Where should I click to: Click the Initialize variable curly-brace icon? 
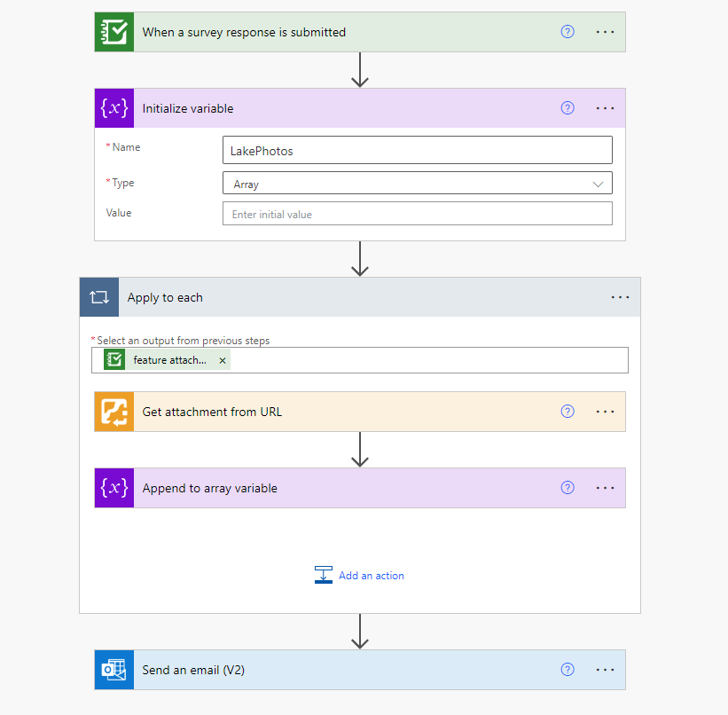click(x=114, y=108)
